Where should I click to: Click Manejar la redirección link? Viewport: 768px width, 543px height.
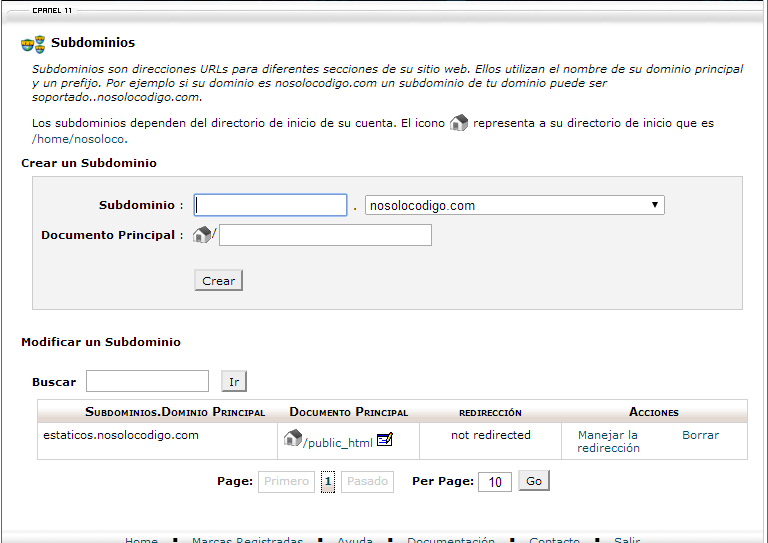point(608,441)
